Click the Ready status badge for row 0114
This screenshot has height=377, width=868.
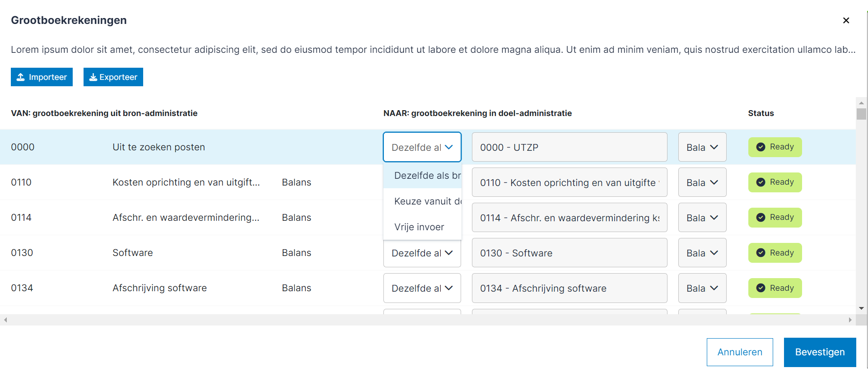pos(775,218)
